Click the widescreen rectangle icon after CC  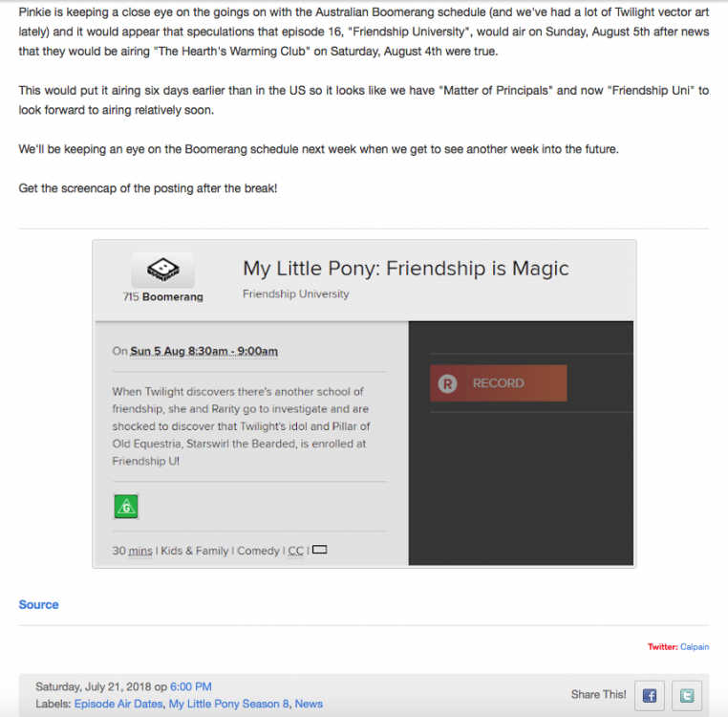pyautogui.click(x=319, y=550)
